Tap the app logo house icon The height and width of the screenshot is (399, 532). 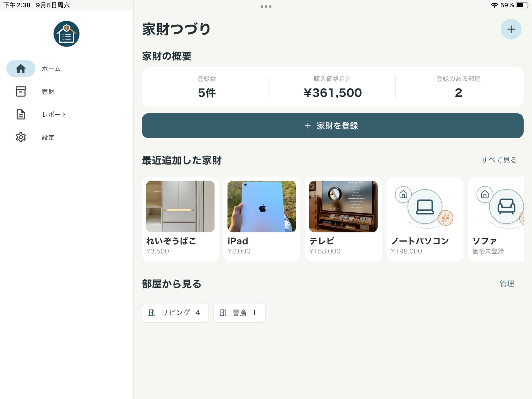pyautogui.click(x=66, y=34)
